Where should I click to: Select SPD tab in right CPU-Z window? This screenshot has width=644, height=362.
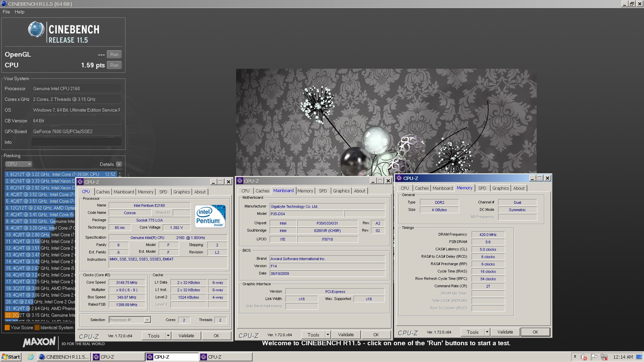click(482, 188)
